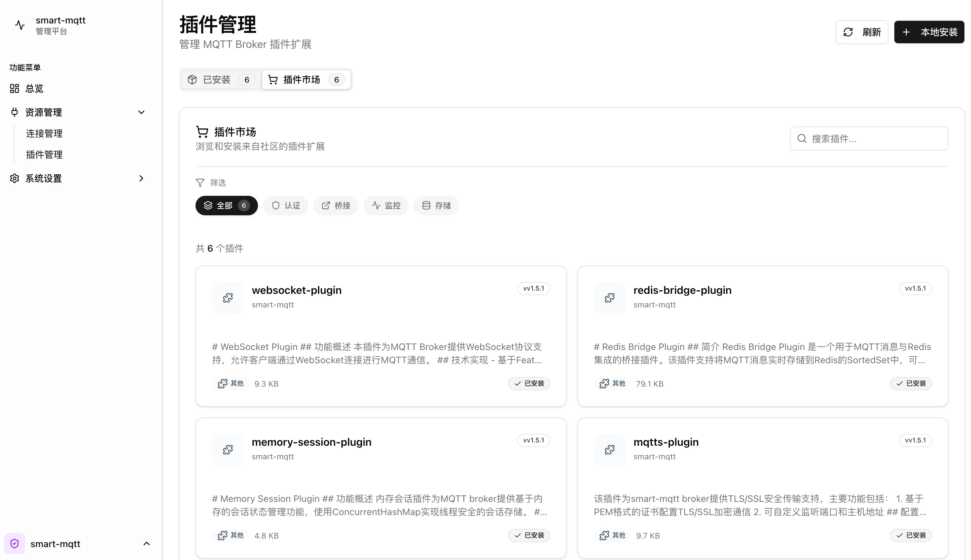Screen dimensions: 971x560
Task: Click the purple shield avatar icon
Action: click(15, 543)
